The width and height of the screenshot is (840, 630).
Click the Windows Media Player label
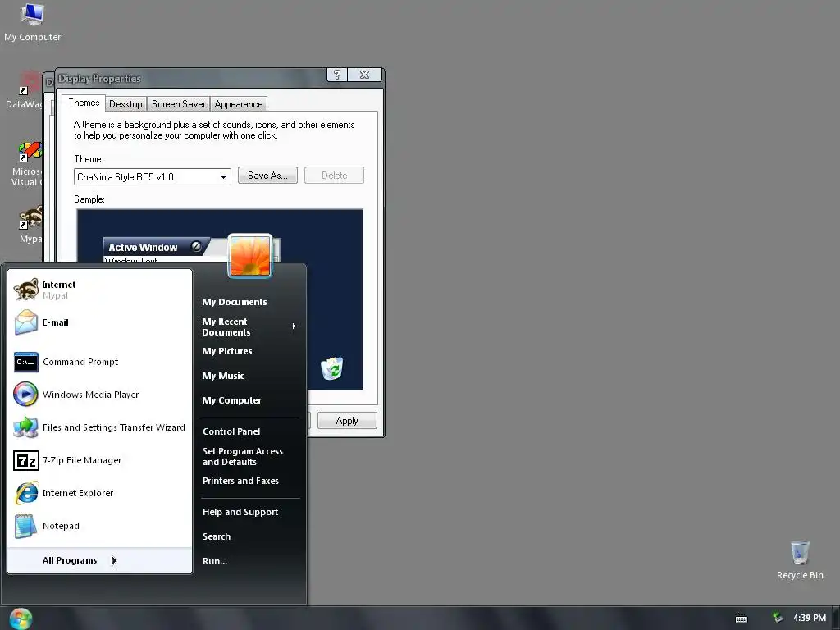pos(90,395)
